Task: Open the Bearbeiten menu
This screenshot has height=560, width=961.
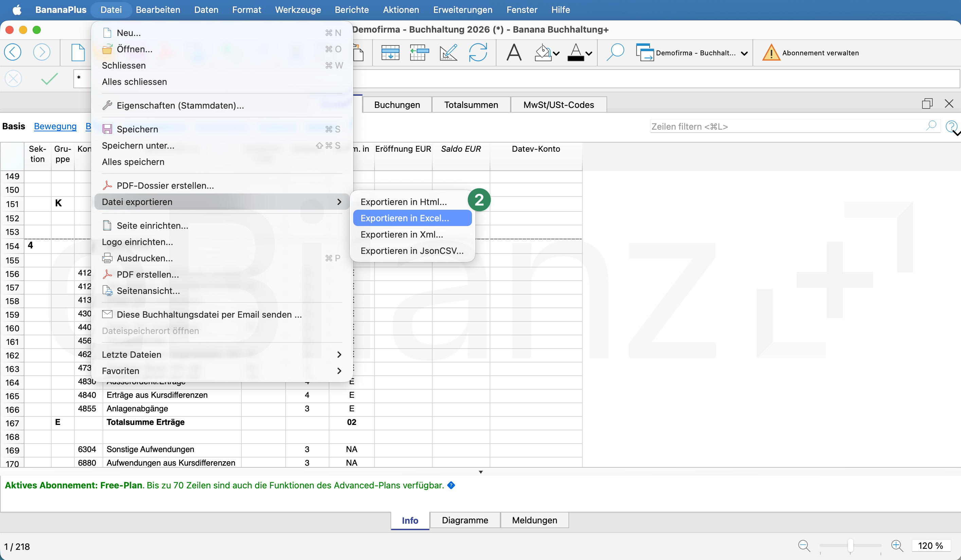Action: [x=158, y=10]
